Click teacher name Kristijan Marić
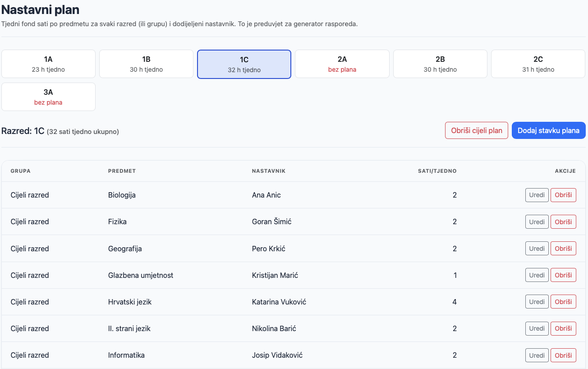588x369 pixels. coord(275,275)
